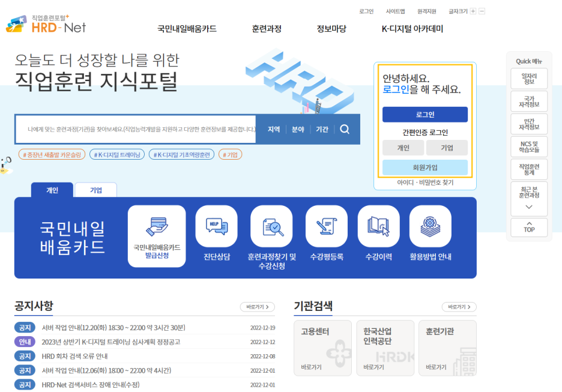This screenshot has height=392, width=562.
Task: Open 아이디 · 비밀번호 찾기 link
Action: tap(425, 182)
